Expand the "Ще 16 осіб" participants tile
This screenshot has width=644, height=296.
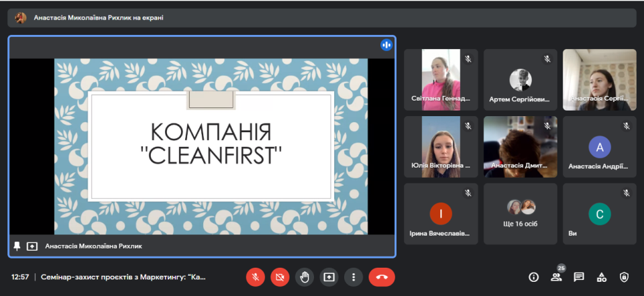520,214
